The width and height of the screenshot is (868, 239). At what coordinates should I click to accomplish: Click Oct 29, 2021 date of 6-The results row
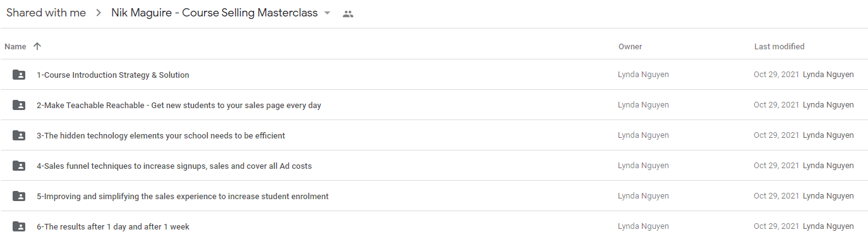[776, 226]
